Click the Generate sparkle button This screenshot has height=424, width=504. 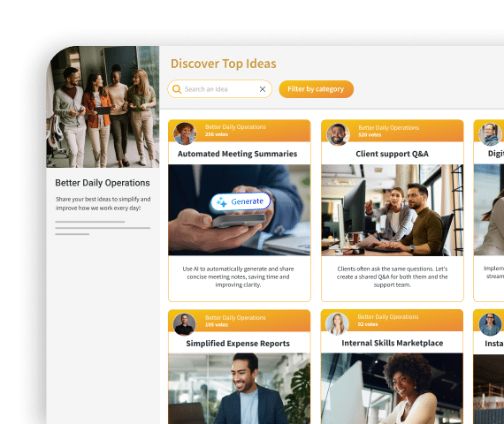tap(241, 201)
